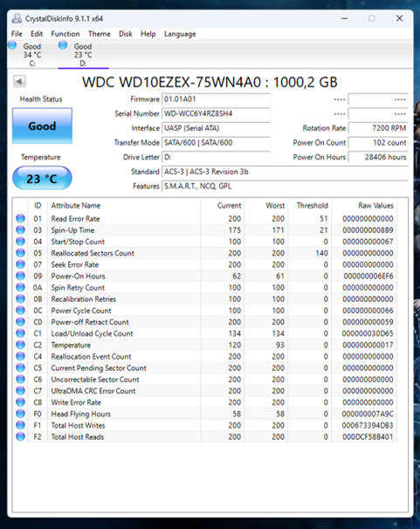Click the status icon for Load/Unload Cycle Count
Viewport: 420px width, 529px height.
pyautogui.click(x=20, y=333)
